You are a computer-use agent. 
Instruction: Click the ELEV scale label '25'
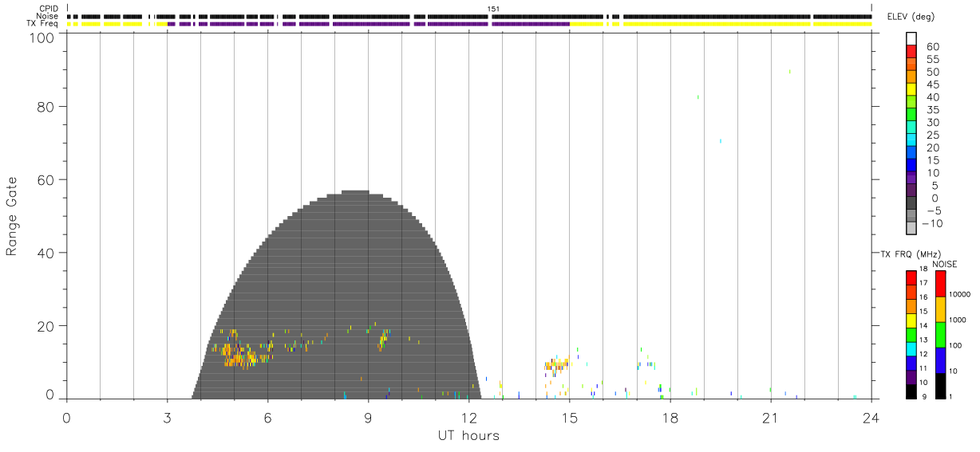click(x=933, y=136)
